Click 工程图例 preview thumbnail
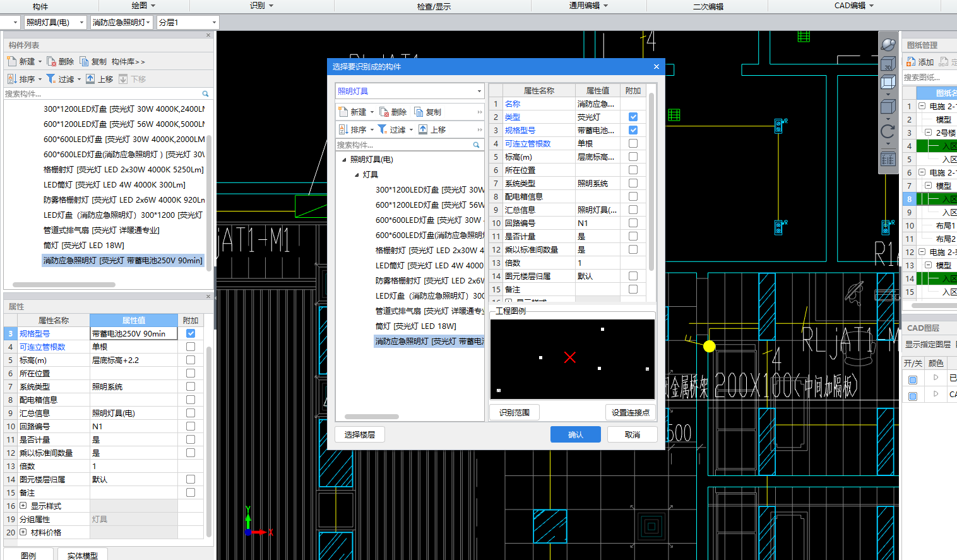957x560 pixels. 573,359
